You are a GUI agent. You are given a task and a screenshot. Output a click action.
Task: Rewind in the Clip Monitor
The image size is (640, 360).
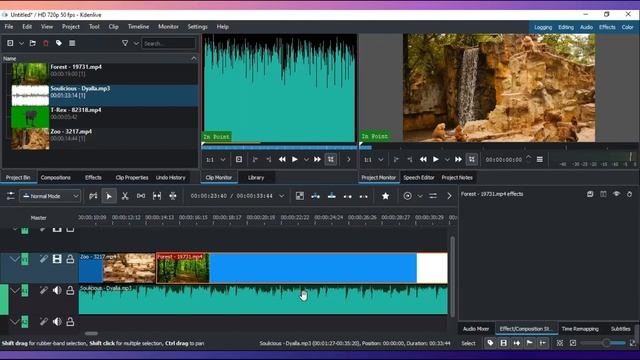coord(282,160)
